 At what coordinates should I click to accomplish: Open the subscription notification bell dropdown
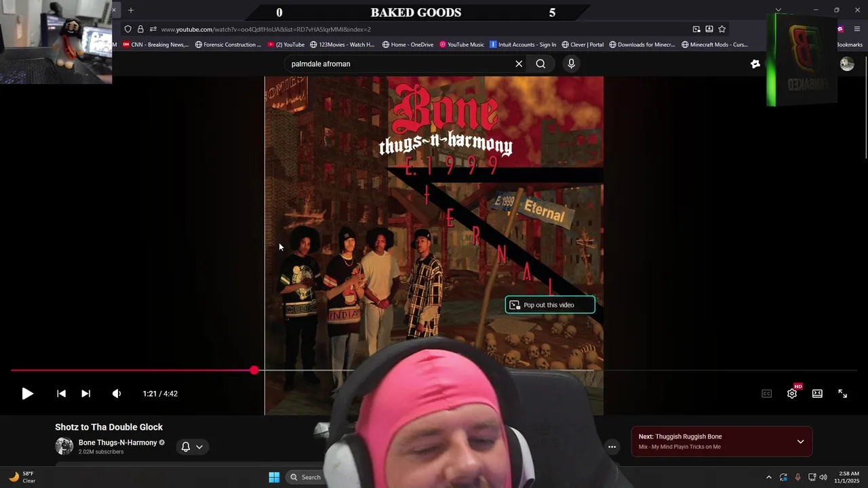[x=192, y=447]
